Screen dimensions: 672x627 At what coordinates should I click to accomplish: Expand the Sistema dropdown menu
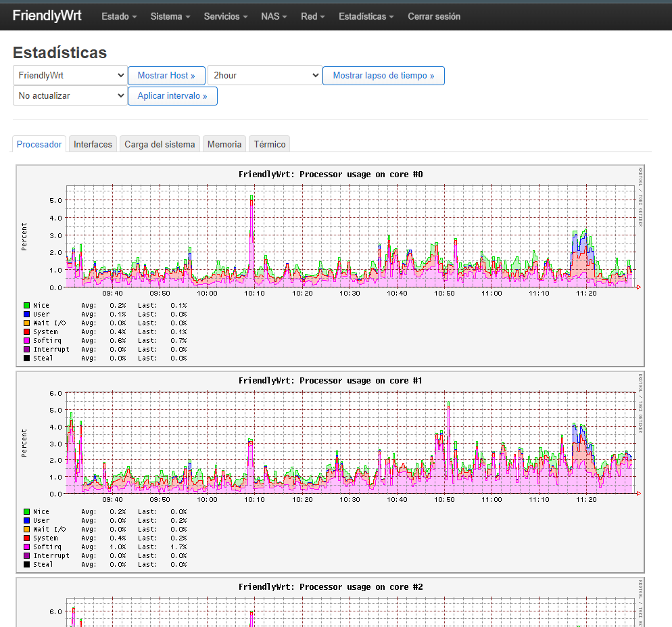point(170,16)
